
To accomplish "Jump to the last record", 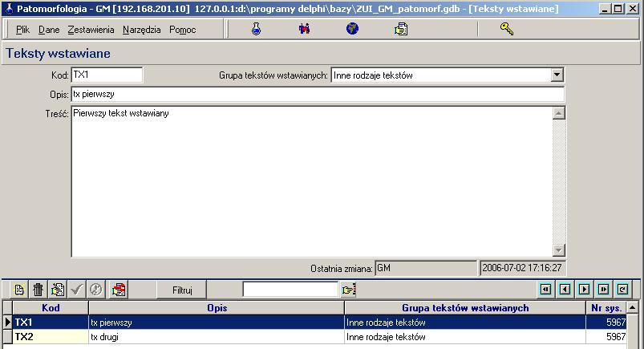I will click(x=603, y=290).
